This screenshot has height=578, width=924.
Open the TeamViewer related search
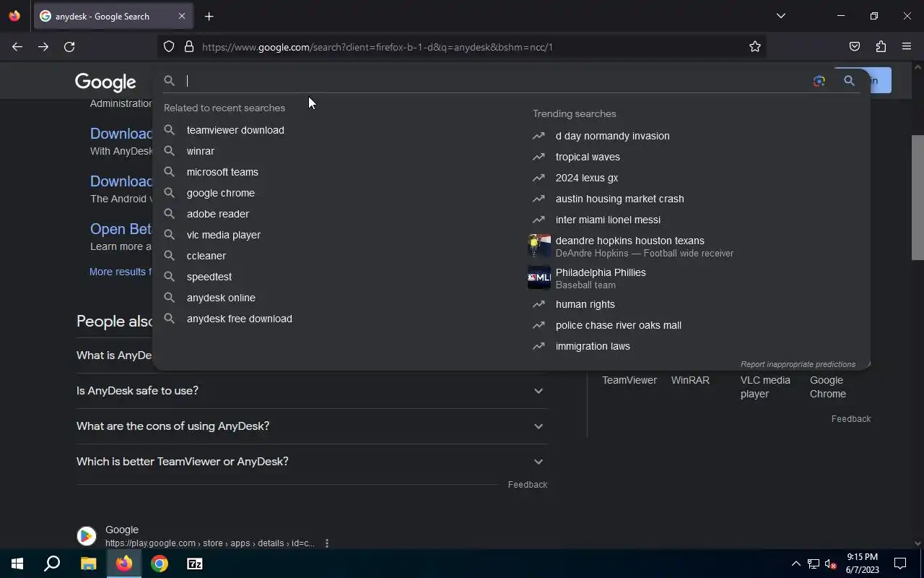[x=629, y=380]
